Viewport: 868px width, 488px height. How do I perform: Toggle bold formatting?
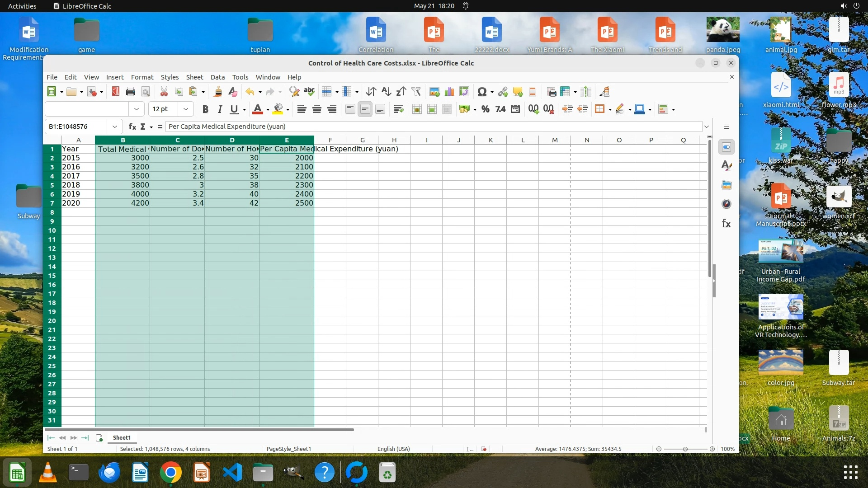205,109
